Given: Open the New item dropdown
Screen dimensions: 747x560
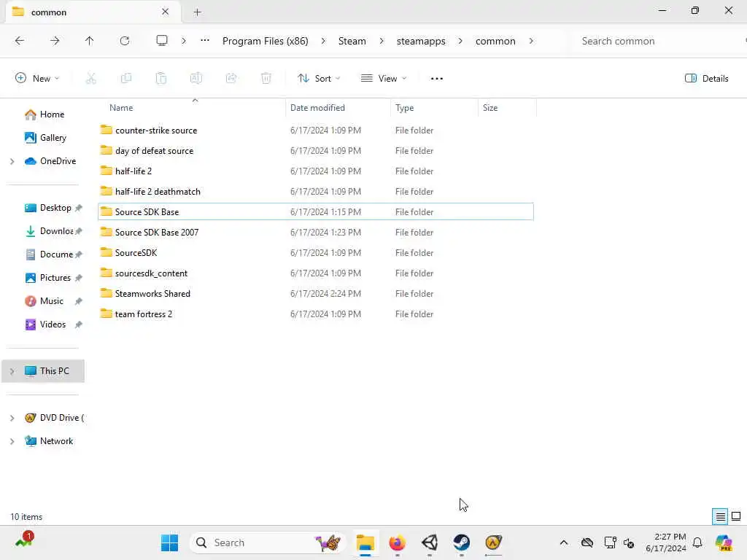Looking at the screenshot, I should (37, 79).
